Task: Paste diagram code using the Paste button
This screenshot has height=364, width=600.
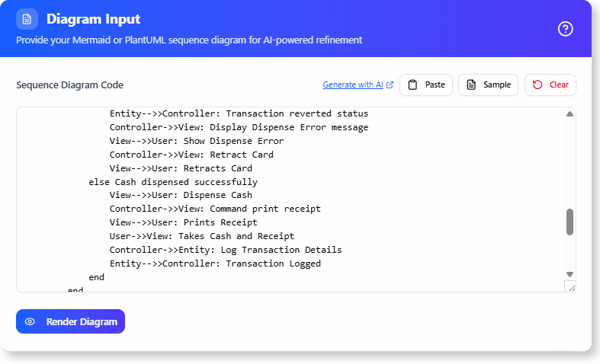Action: [x=426, y=85]
